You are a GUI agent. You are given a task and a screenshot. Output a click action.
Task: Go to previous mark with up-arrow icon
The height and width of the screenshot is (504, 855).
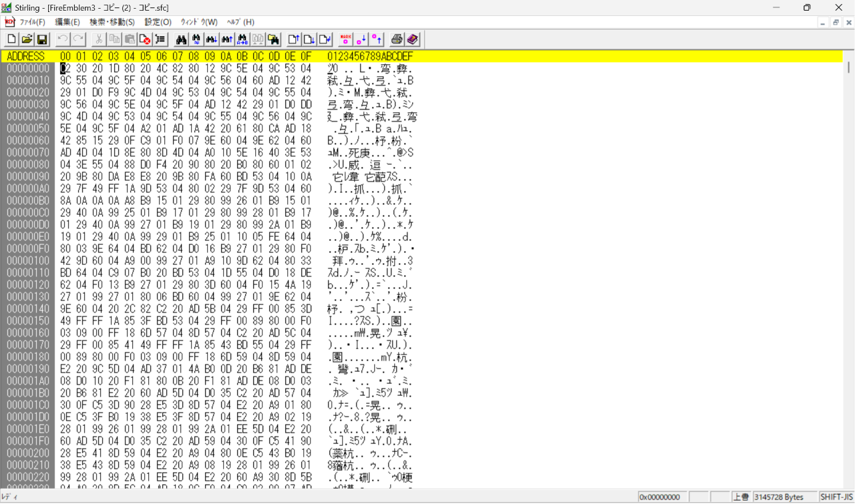pos(377,39)
